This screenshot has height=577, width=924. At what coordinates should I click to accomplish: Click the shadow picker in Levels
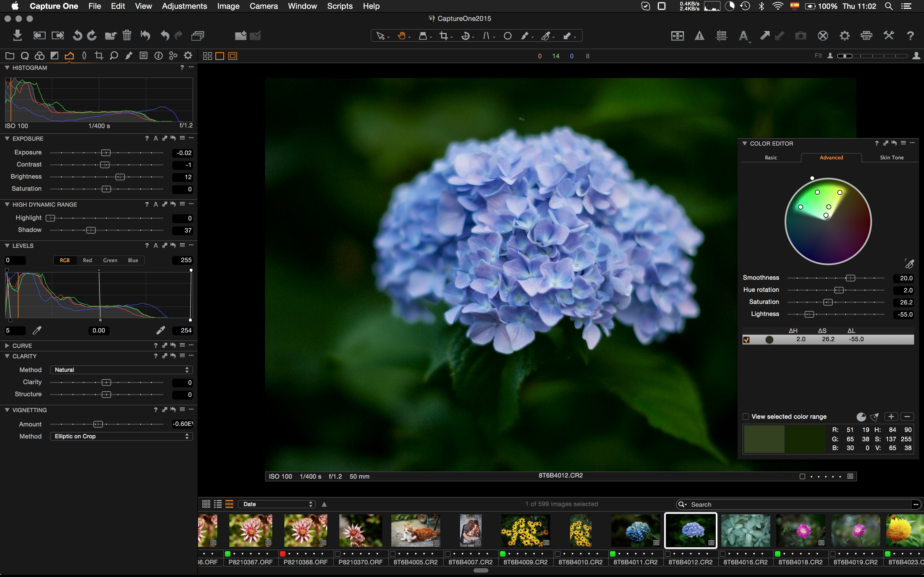(37, 330)
